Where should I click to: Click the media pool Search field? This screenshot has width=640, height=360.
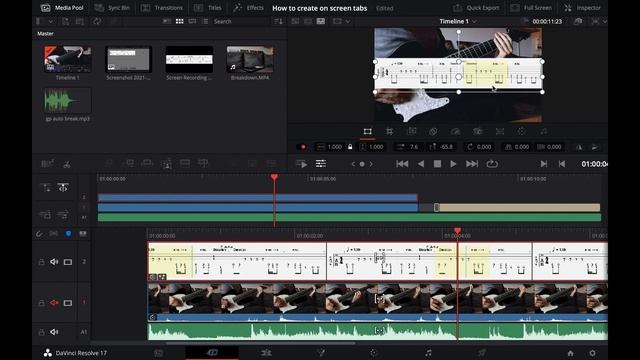click(x=241, y=21)
